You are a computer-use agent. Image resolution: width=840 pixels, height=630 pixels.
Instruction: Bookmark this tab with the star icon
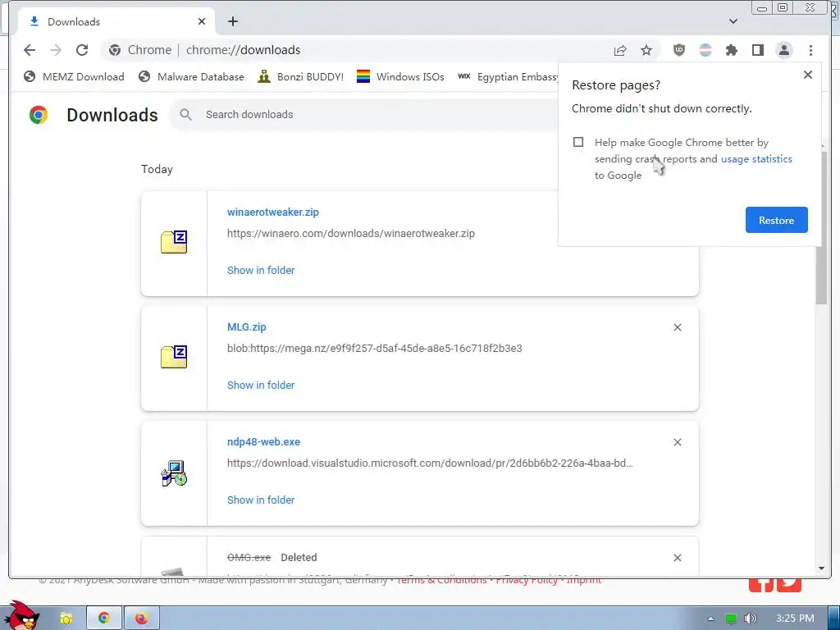[x=646, y=50]
